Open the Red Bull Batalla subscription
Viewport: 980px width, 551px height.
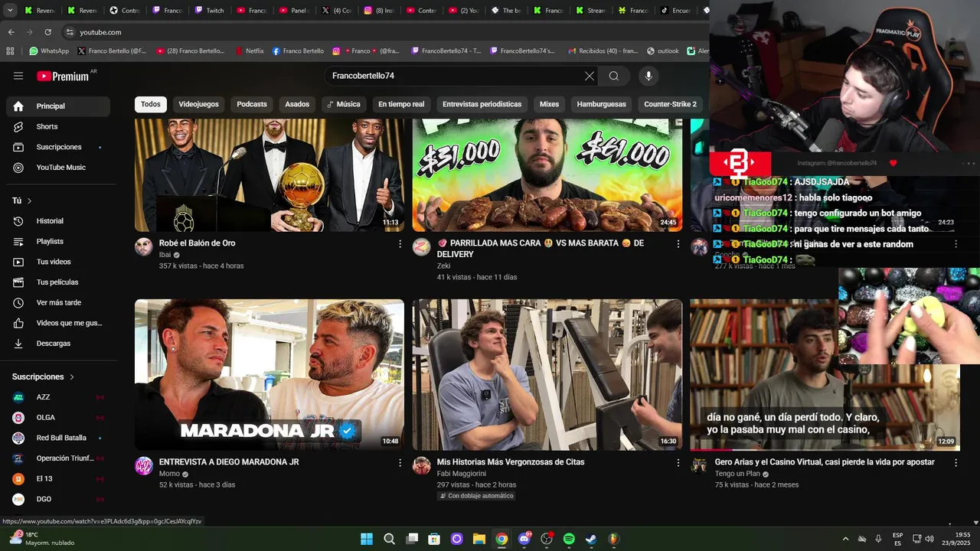58,438
